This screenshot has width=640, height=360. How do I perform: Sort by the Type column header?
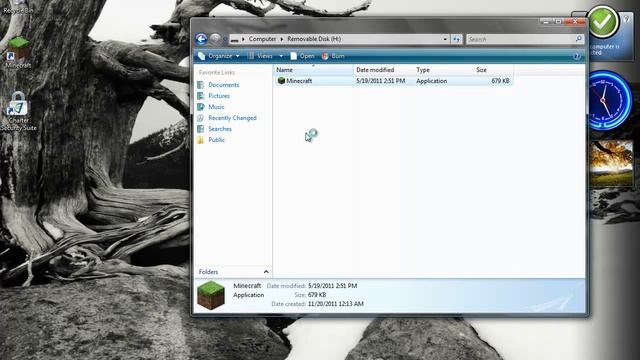point(443,70)
